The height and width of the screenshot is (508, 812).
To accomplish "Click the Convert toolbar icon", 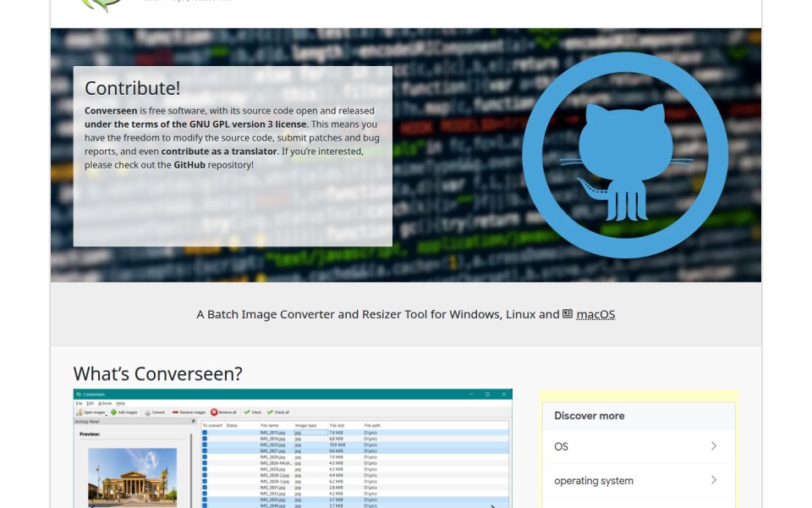I will 147,412.
